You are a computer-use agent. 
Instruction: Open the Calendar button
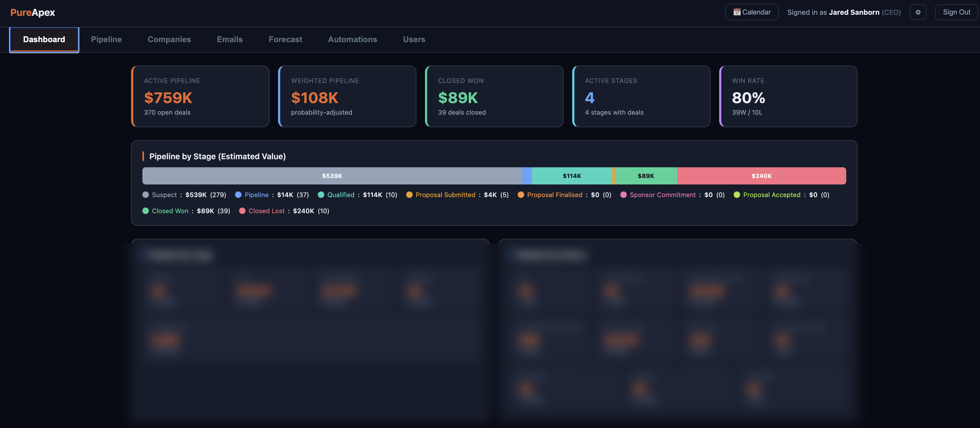pos(752,12)
